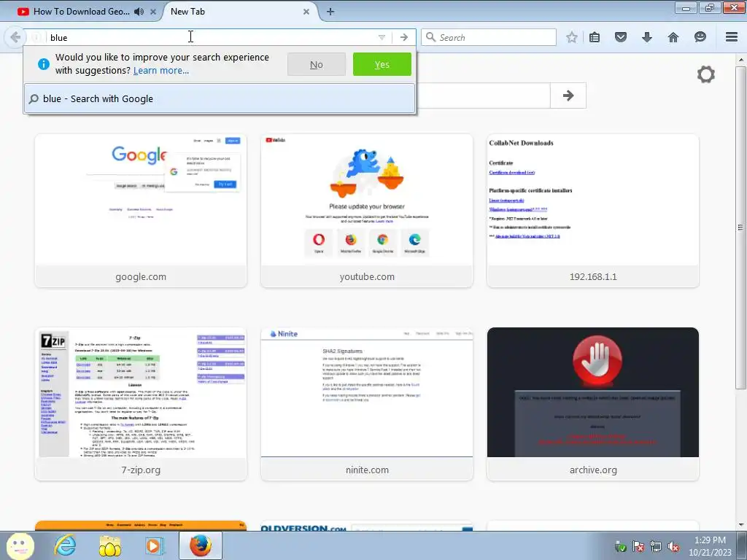Viewport: 747px width, 560px height.
Task: Click inside the toolbar Search field
Action: click(489, 37)
